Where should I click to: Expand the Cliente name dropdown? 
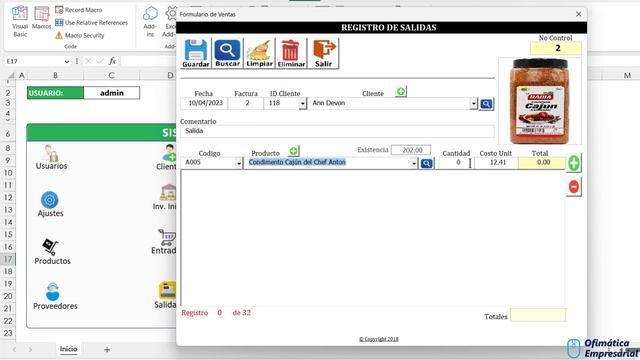click(x=473, y=104)
